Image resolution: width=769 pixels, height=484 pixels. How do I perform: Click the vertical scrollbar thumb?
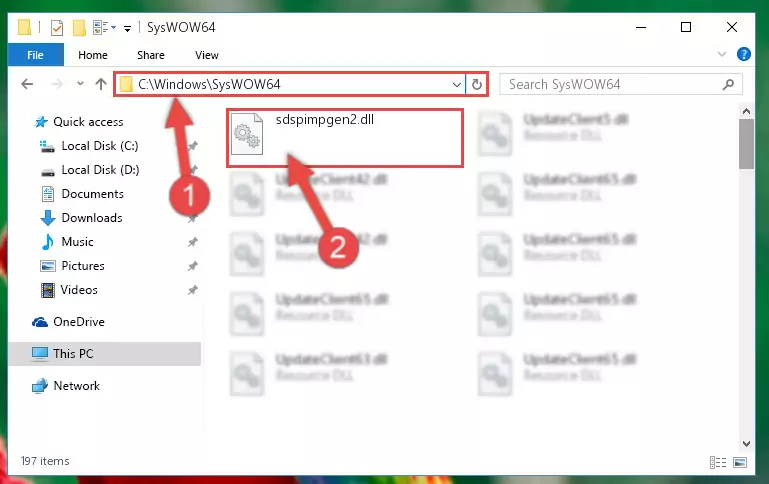pos(746,144)
